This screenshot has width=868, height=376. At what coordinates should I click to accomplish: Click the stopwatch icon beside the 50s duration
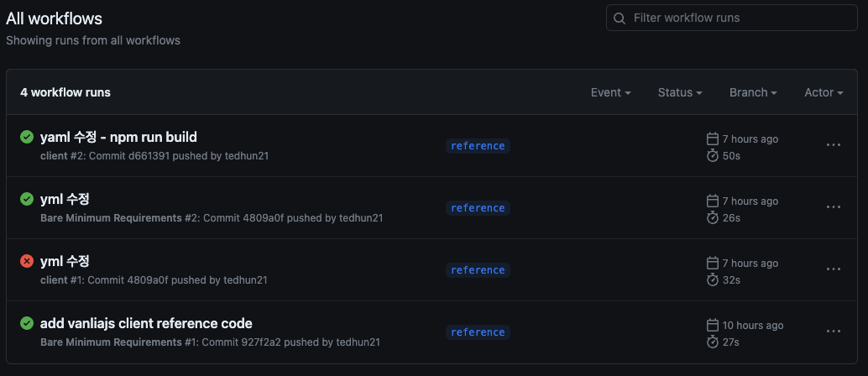(x=713, y=155)
